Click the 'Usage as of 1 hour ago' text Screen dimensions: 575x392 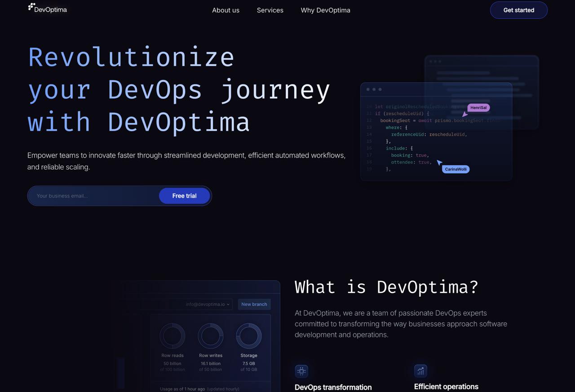(x=182, y=389)
